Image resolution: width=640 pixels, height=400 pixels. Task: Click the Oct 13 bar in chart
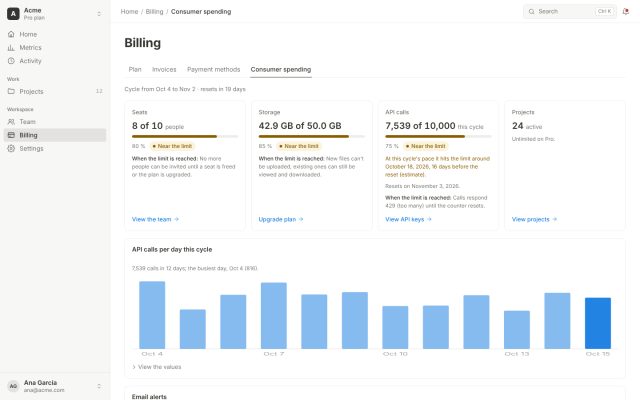pos(517,329)
